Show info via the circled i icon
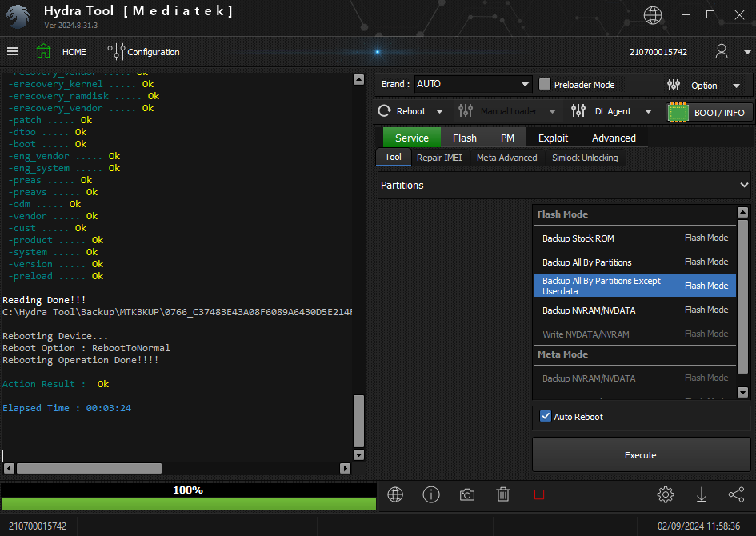This screenshot has width=756, height=536. pyautogui.click(x=431, y=494)
